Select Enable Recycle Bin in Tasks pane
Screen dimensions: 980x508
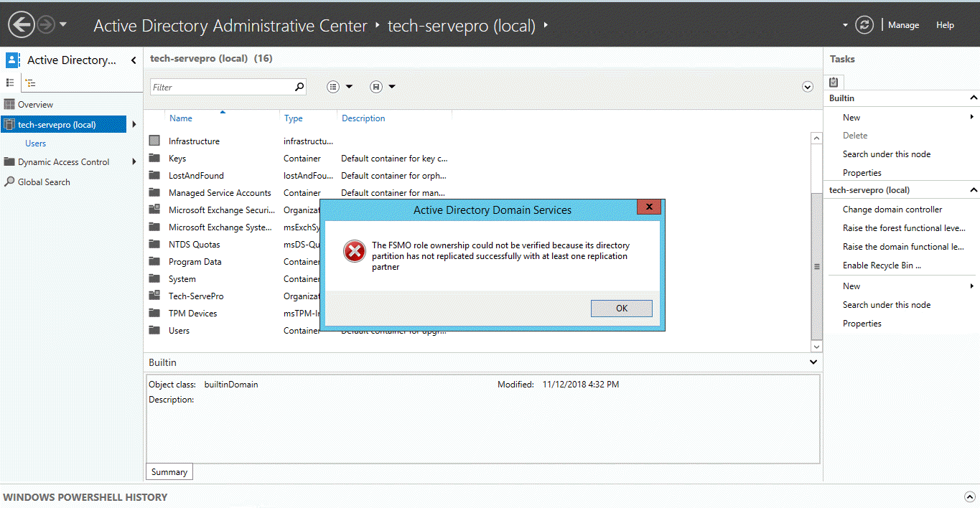pos(880,265)
